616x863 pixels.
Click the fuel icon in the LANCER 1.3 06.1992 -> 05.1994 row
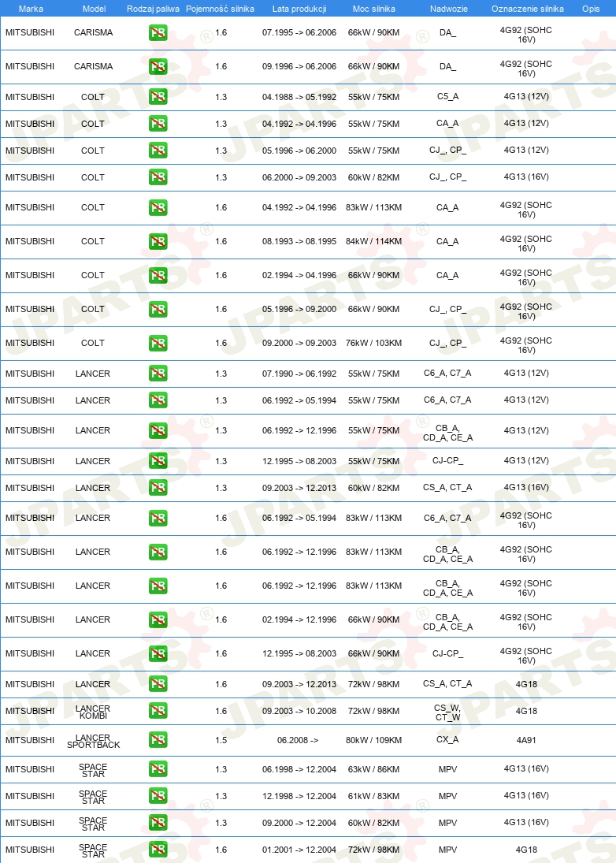coord(158,400)
